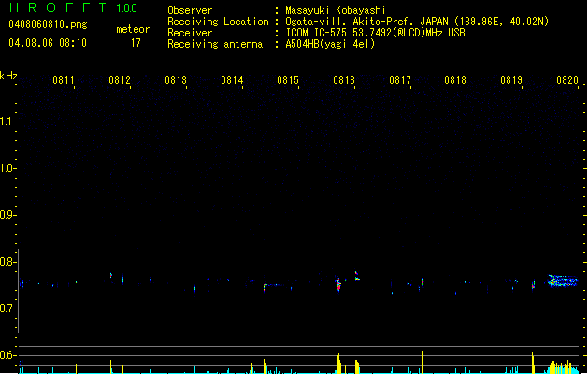Click location text Ogata-vill. Akita-Pref. JAPAN

coord(366,22)
